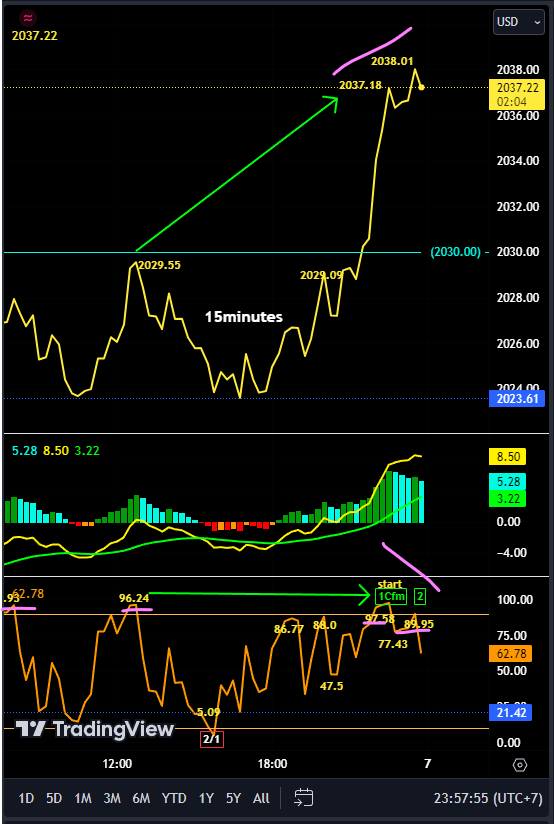Click the green 2 signal marker
554x824 pixels.
pos(420,596)
